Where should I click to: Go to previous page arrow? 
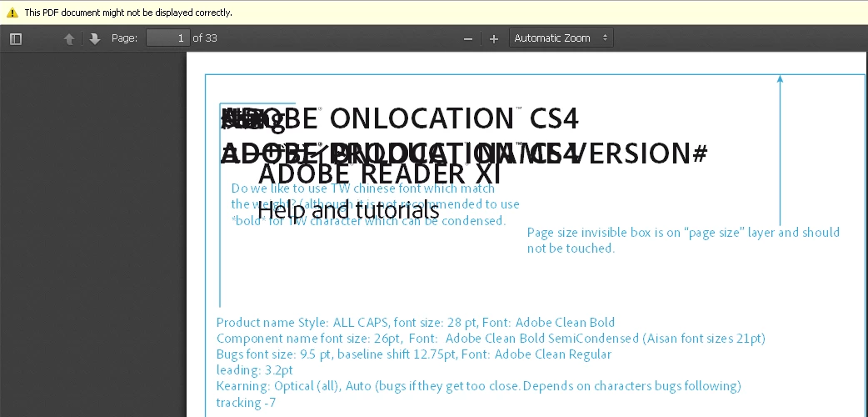[69, 39]
